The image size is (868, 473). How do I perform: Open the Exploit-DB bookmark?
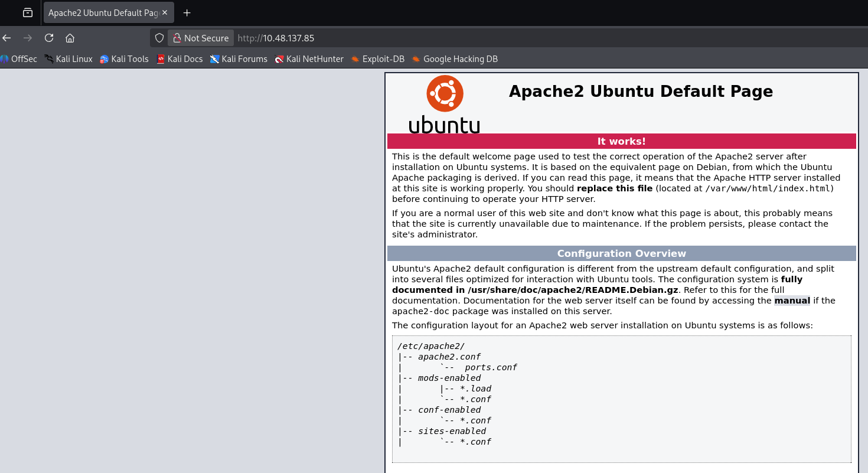point(377,59)
